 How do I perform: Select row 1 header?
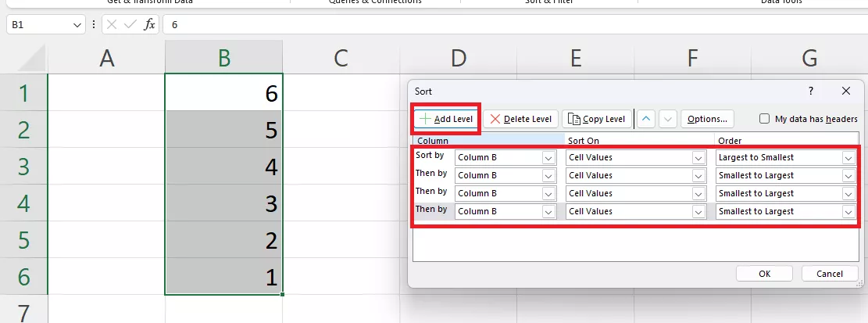23,92
